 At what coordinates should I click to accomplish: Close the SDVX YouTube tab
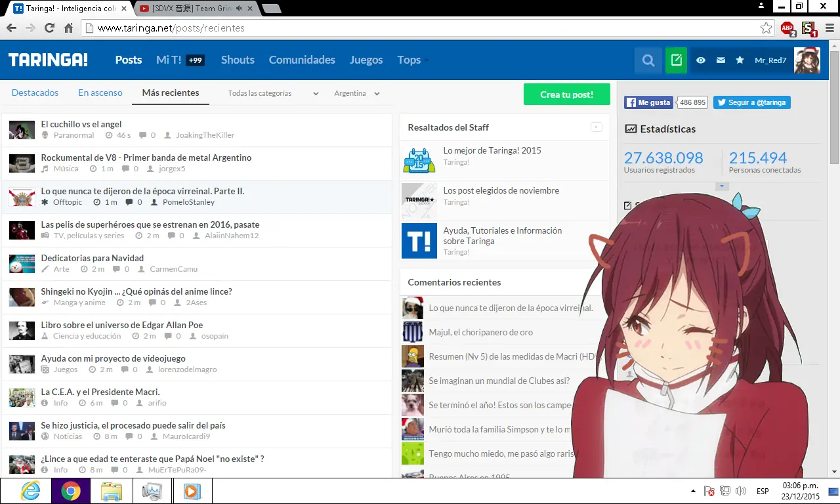pyautogui.click(x=251, y=9)
